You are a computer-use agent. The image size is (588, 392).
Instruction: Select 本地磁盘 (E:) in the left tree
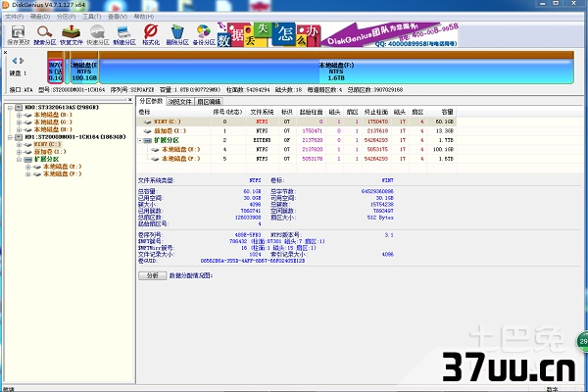(63, 167)
